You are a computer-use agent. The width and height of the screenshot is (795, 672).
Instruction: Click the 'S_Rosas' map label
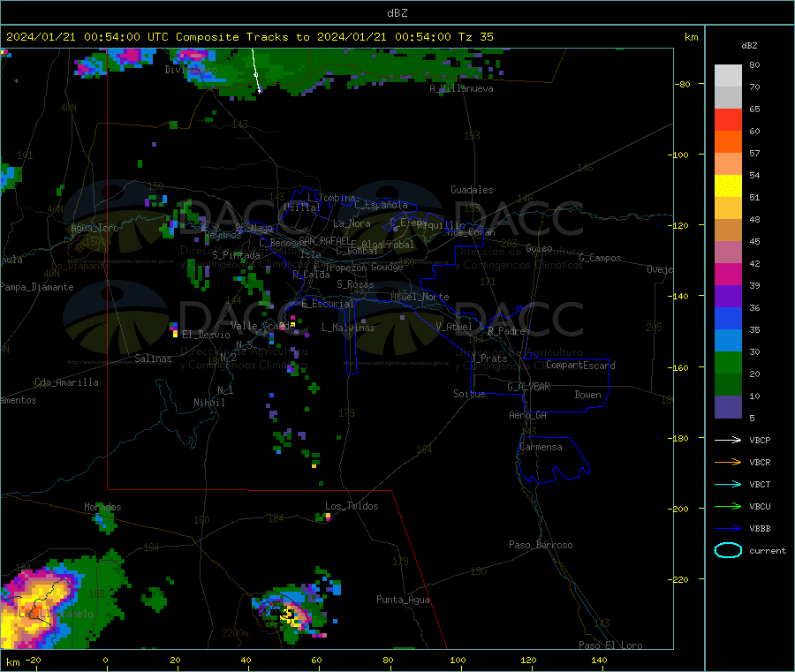coord(355,284)
